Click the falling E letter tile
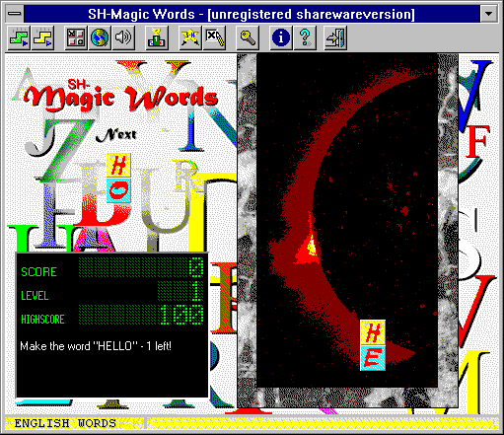The image size is (504, 435). (x=373, y=358)
